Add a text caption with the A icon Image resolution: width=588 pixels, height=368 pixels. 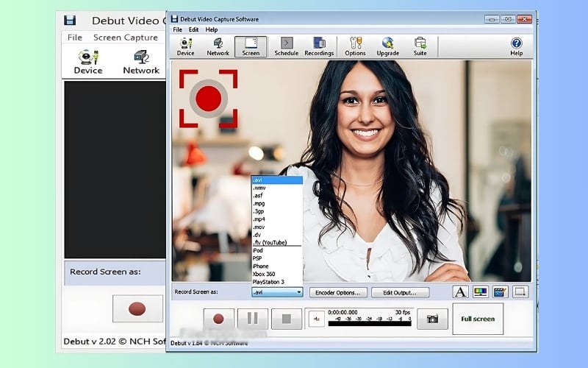click(x=461, y=291)
